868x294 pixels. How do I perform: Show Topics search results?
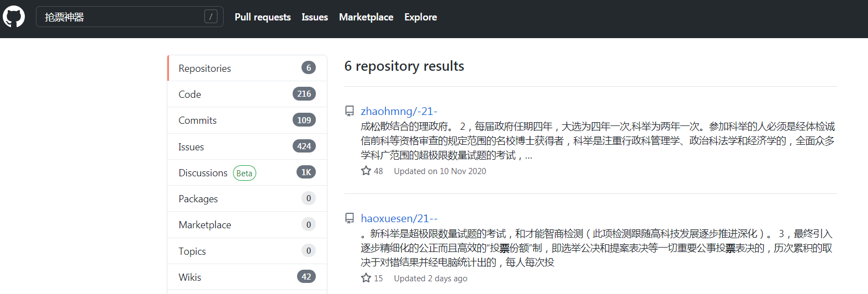[247, 251]
